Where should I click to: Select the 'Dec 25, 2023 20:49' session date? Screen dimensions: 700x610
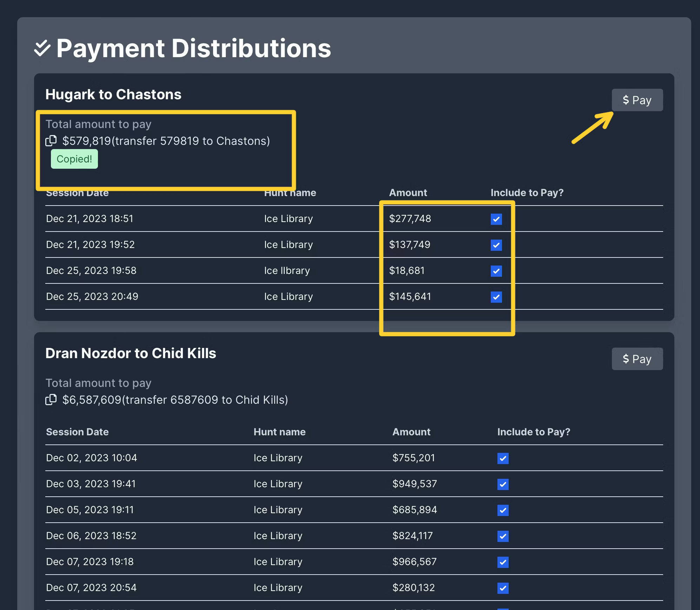click(92, 296)
